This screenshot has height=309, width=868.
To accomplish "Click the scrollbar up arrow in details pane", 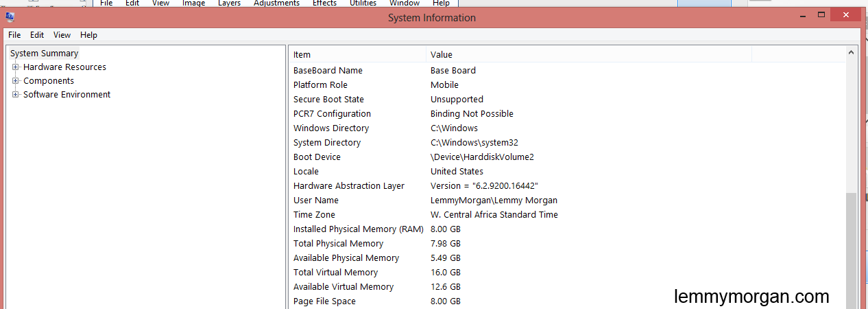I will point(852,52).
